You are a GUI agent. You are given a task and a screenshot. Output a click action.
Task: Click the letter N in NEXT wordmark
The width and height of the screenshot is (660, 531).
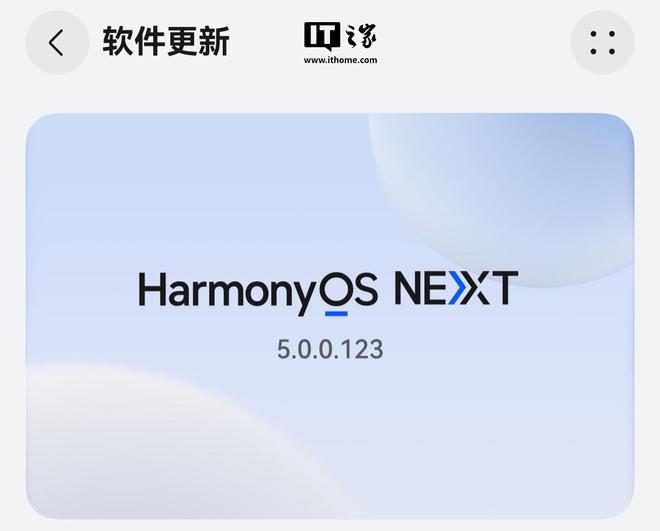coord(409,289)
